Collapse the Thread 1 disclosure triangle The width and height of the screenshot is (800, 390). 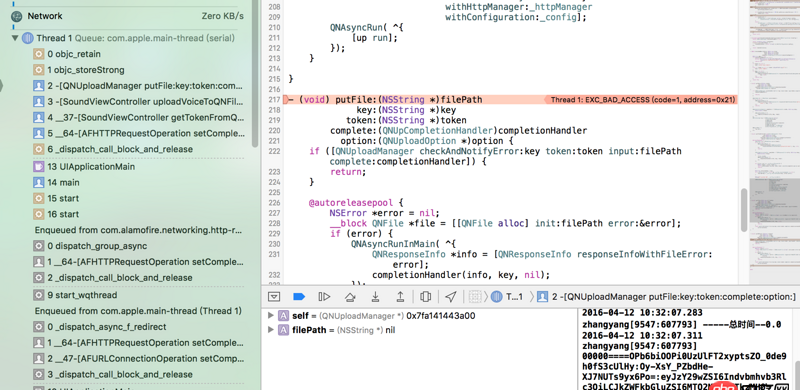[x=15, y=38]
